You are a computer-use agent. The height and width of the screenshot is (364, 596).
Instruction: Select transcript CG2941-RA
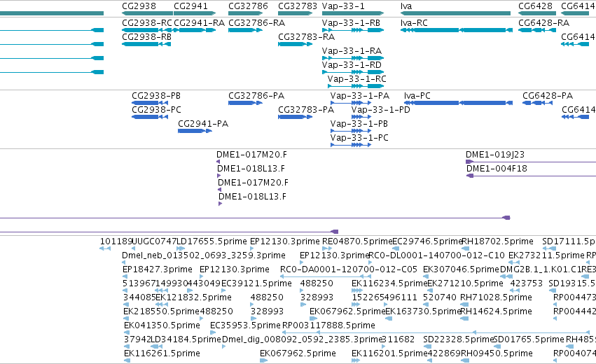199,23
